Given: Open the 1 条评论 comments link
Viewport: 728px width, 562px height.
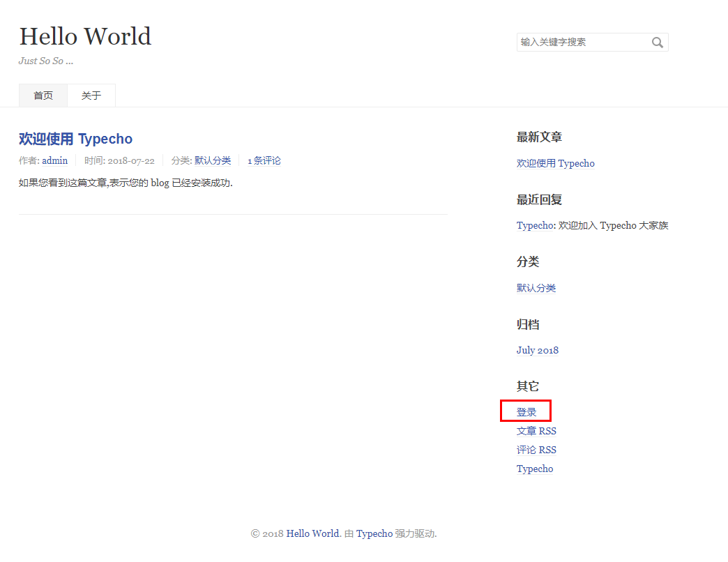Looking at the screenshot, I should 264,160.
